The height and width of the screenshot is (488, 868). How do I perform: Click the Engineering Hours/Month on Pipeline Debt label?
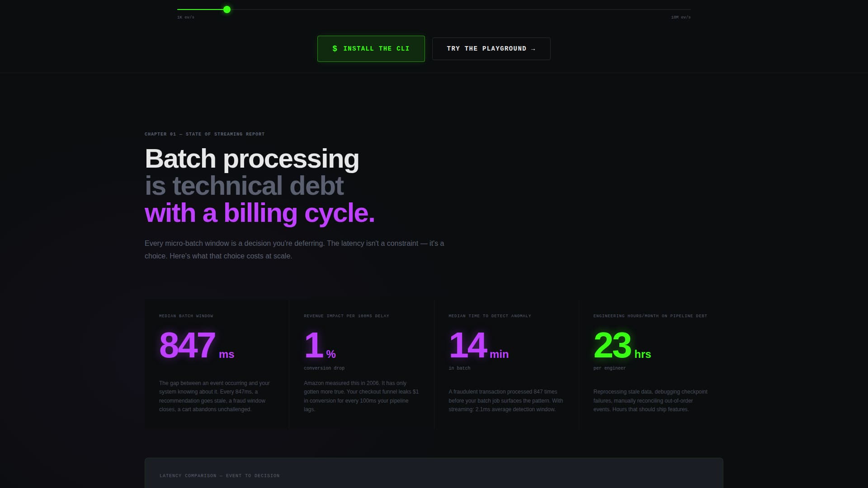click(651, 316)
